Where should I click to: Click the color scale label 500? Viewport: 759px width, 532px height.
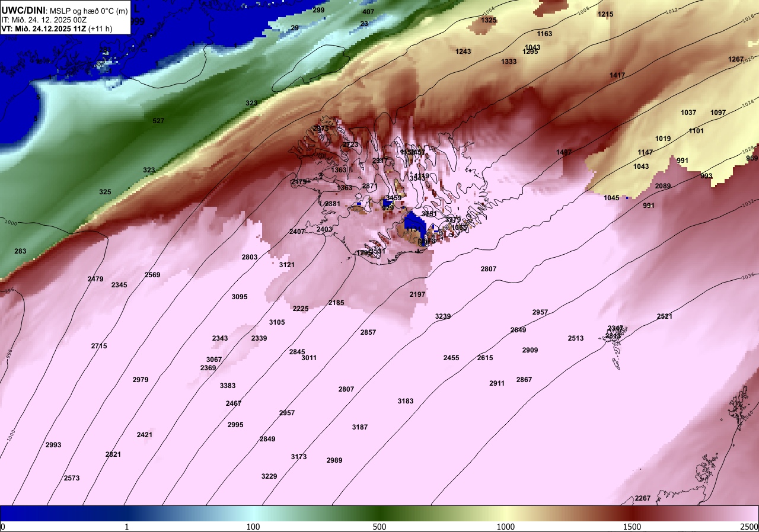(x=379, y=527)
